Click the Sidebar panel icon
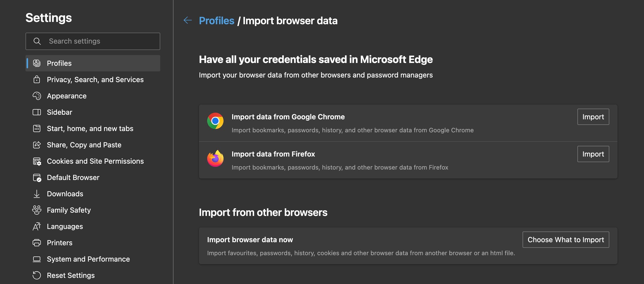This screenshot has height=284, width=644. [37, 112]
